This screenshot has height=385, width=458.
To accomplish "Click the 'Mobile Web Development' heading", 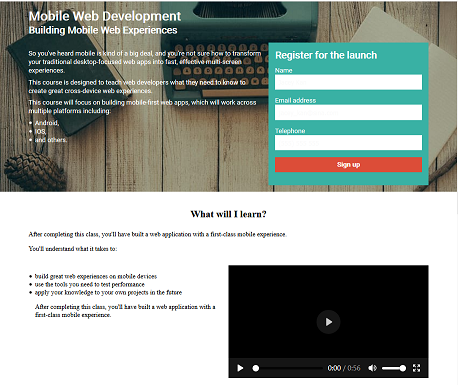I will click(x=105, y=16).
